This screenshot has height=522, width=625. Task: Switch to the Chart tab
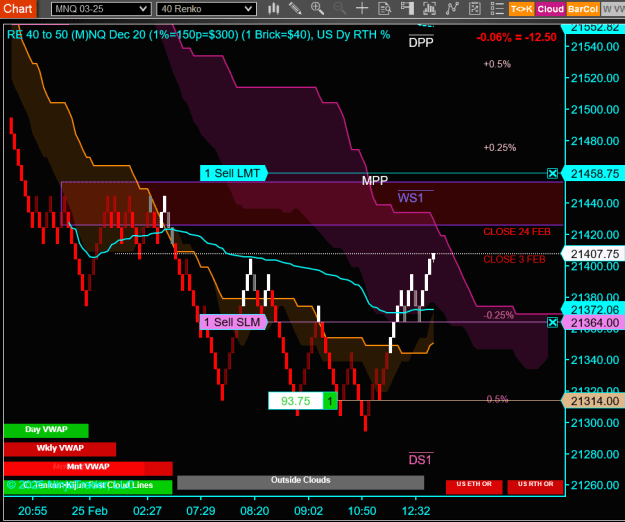18,8
